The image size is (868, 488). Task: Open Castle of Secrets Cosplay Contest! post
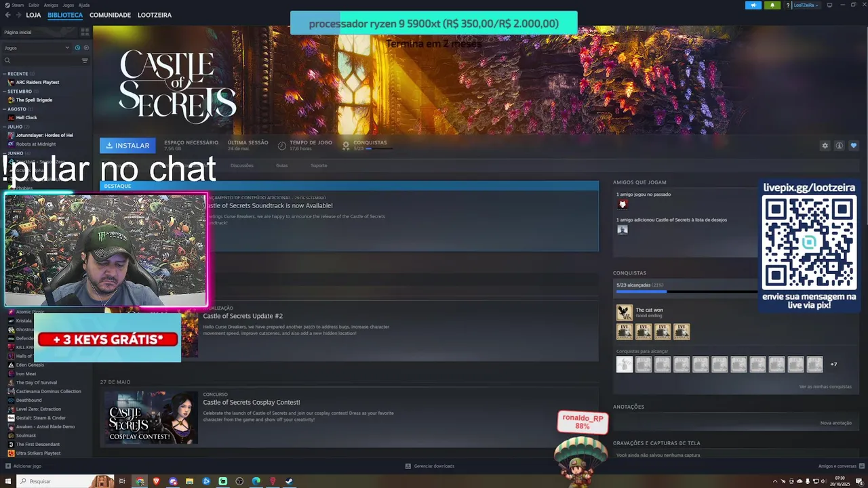click(x=251, y=402)
